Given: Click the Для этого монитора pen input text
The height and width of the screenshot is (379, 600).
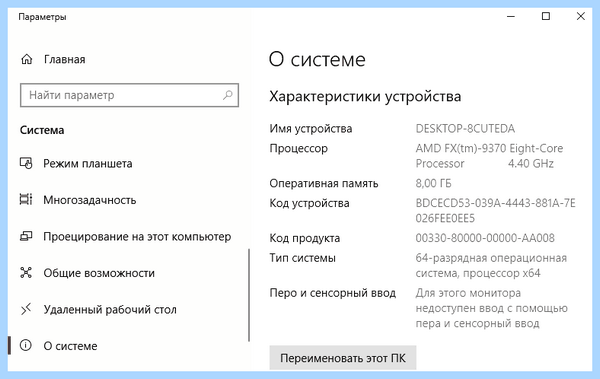Looking at the screenshot, I should [x=492, y=308].
